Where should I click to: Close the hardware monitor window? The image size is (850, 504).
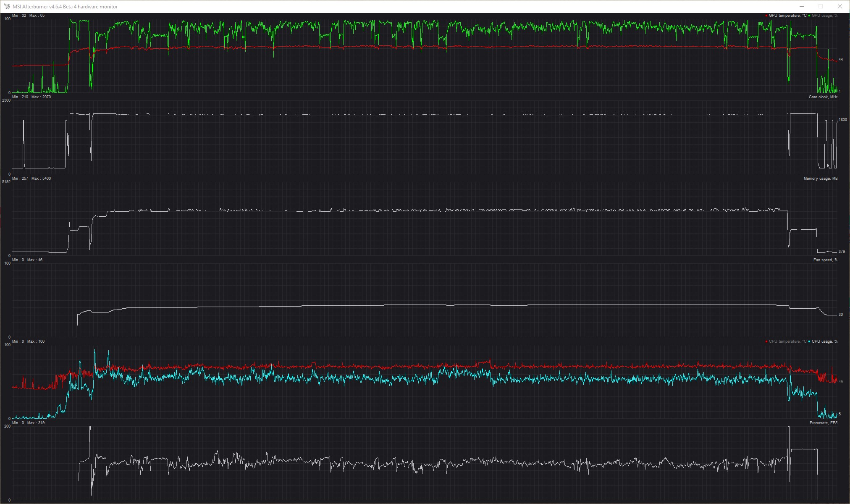(x=840, y=6)
